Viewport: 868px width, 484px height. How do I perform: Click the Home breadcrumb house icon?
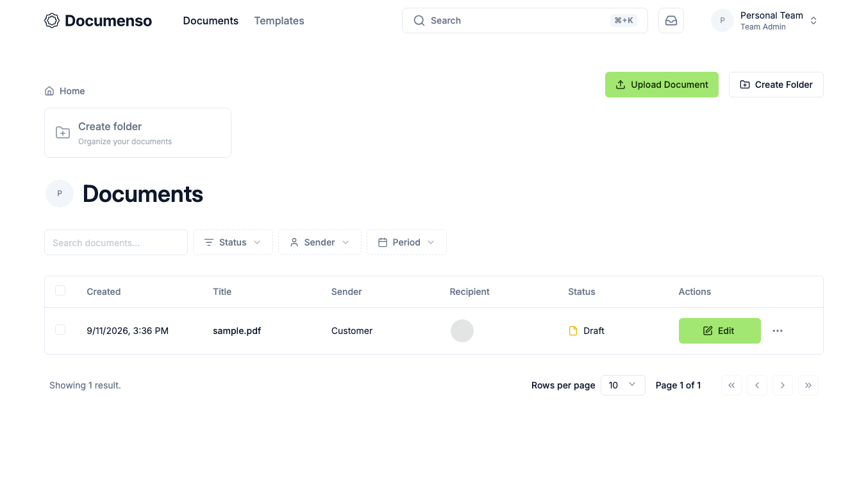click(49, 91)
